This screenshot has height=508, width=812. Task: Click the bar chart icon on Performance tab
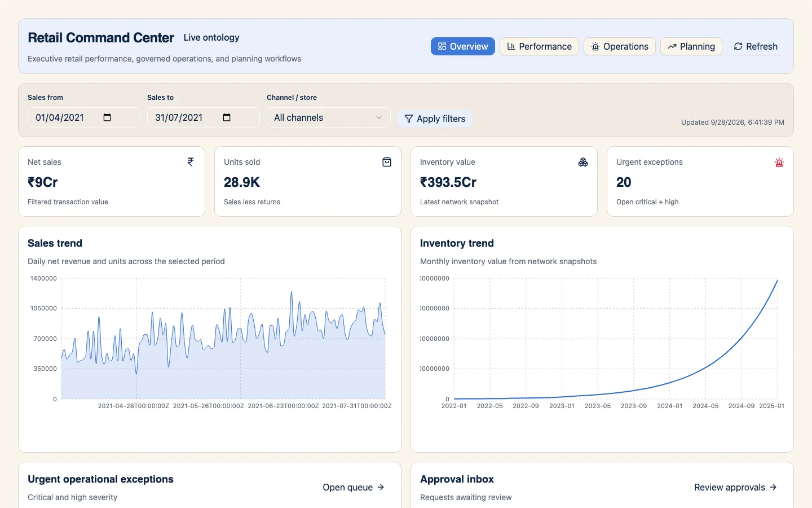coord(511,46)
